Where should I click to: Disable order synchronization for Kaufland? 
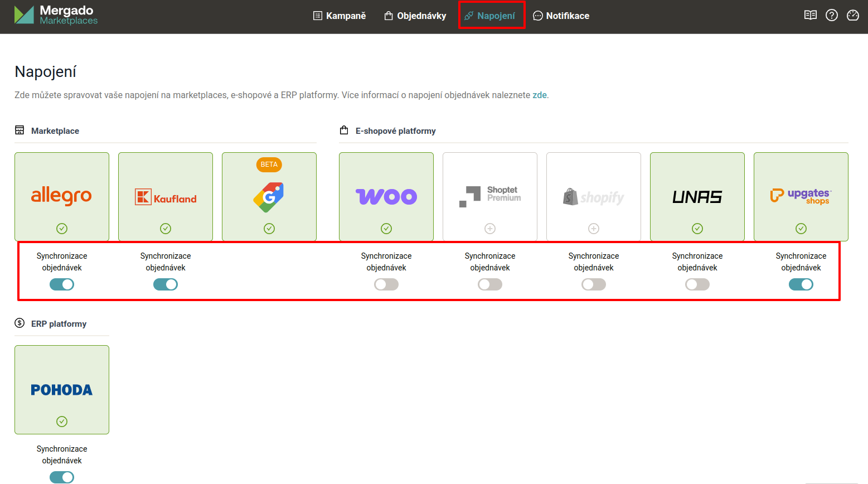click(x=166, y=284)
